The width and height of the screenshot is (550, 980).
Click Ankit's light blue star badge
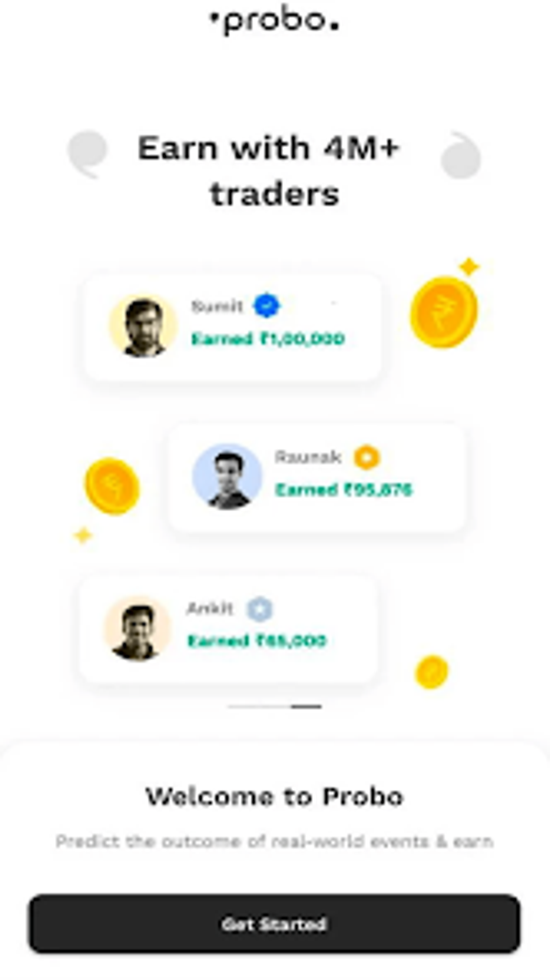pos(259,609)
